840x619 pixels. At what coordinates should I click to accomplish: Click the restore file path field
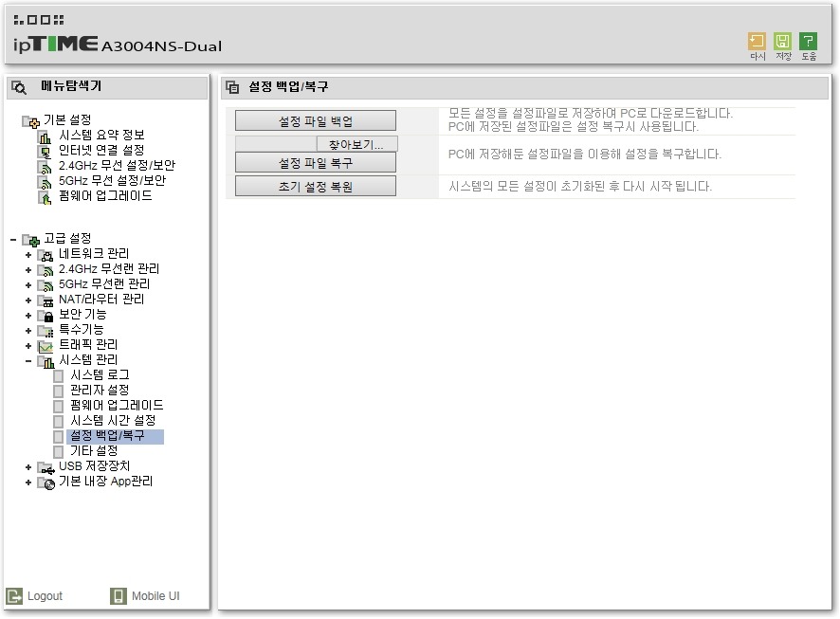tap(276, 144)
